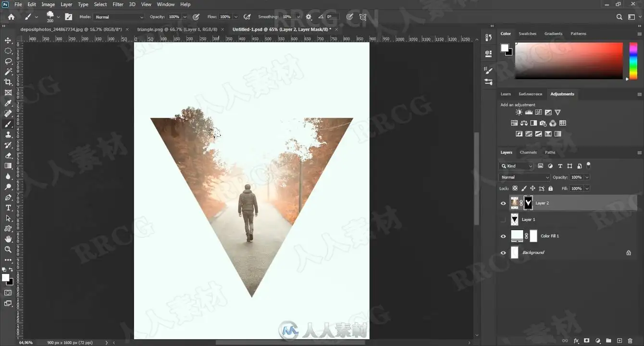Select the Blur tool
The width and height of the screenshot is (644, 346).
(x=8, y=176)
